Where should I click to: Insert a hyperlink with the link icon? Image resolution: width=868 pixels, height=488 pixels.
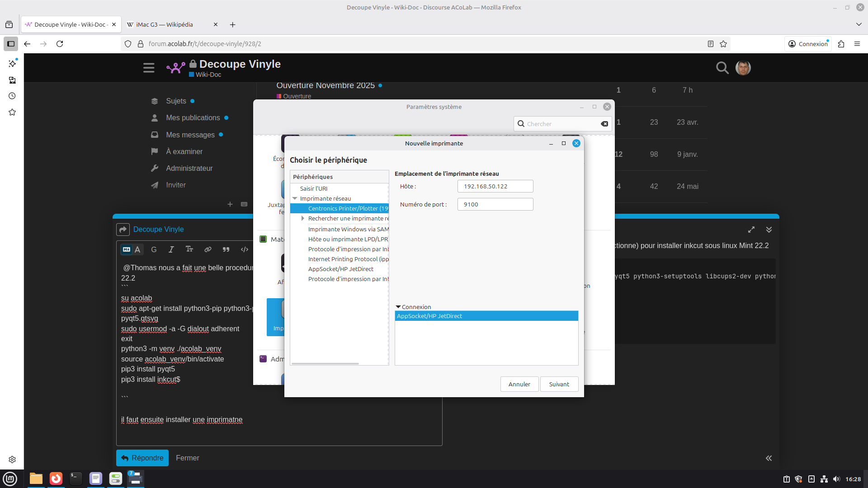point(208,249)
